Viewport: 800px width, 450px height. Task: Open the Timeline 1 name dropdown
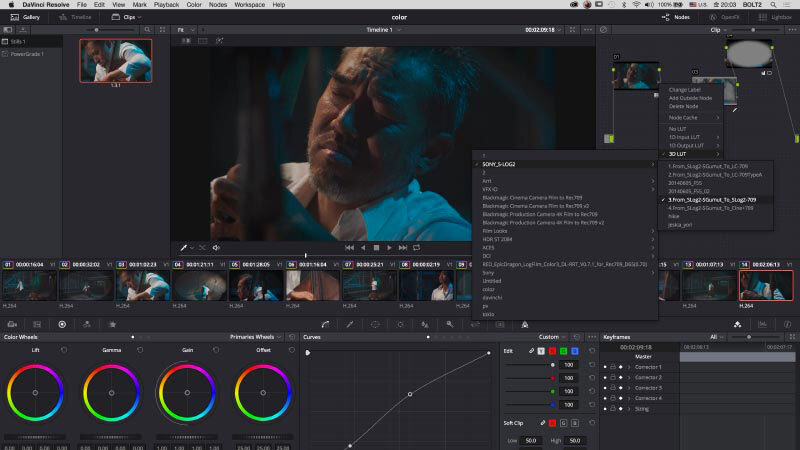click(x=383, y=30)
